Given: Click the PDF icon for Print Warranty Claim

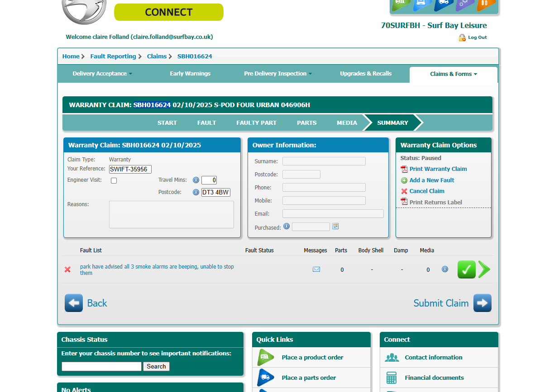Looking at the screenshot, I should (x=404, y=169).
